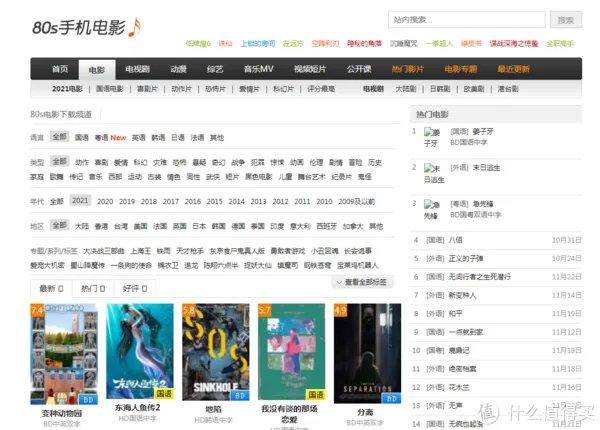Open the 花木兰 hot movie entry

[x=459, y=387]
